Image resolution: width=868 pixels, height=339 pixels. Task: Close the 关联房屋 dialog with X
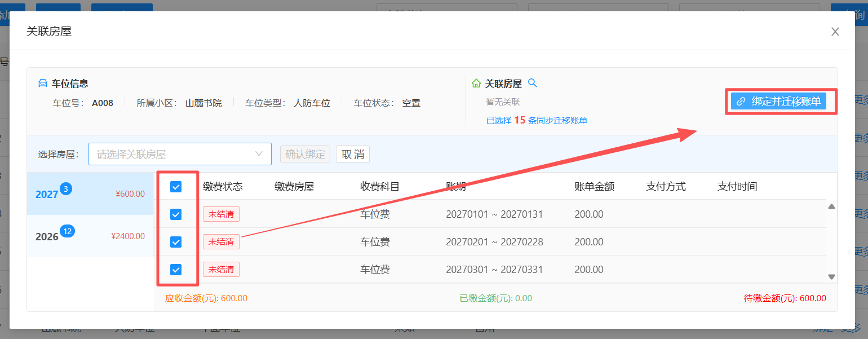tap(835, 32)
